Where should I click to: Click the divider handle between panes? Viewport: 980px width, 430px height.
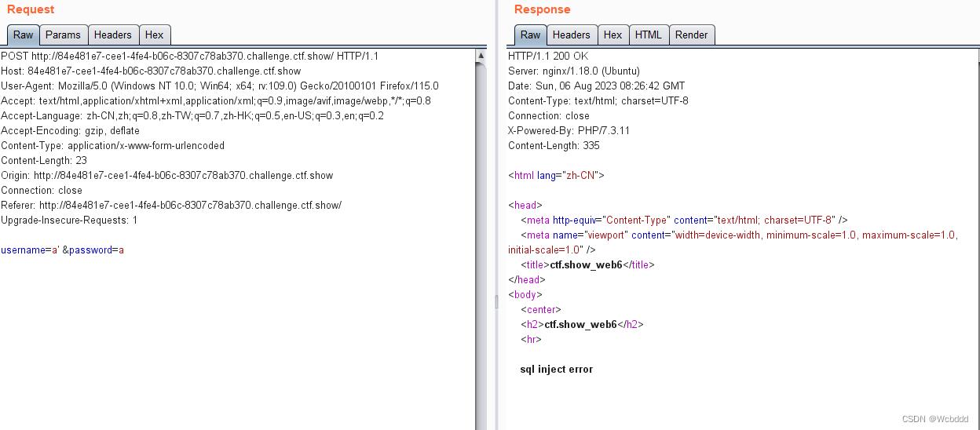[x=495, y=301]
